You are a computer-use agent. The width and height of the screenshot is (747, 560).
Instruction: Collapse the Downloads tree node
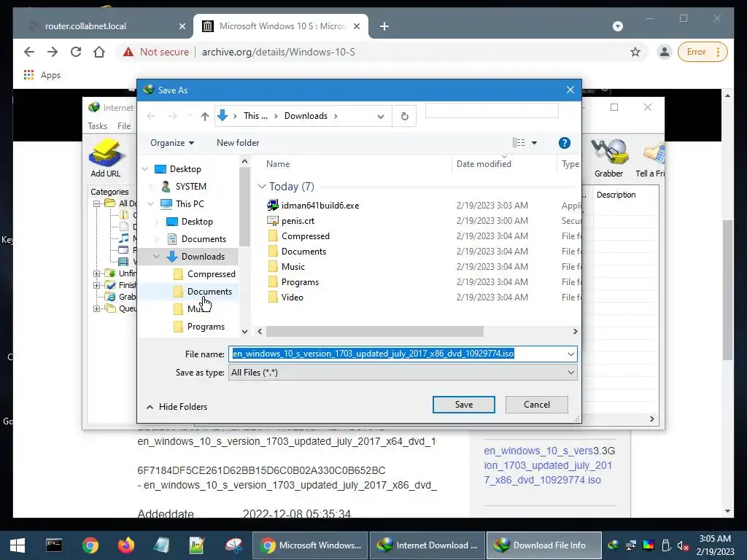tap(156, 257)
